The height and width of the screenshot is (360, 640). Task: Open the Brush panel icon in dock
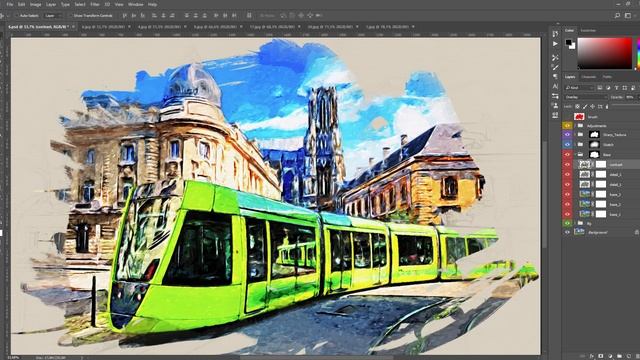pyautogui.click(x=555, y=67)
